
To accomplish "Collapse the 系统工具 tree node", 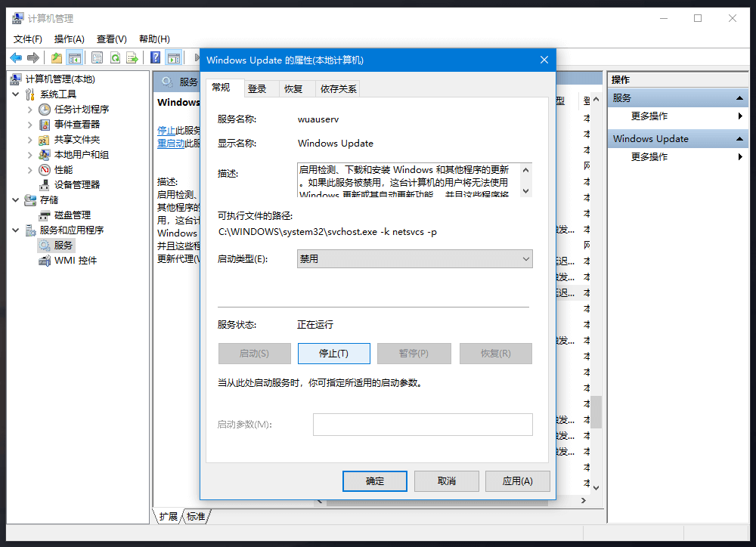I will tap(15, 94).
